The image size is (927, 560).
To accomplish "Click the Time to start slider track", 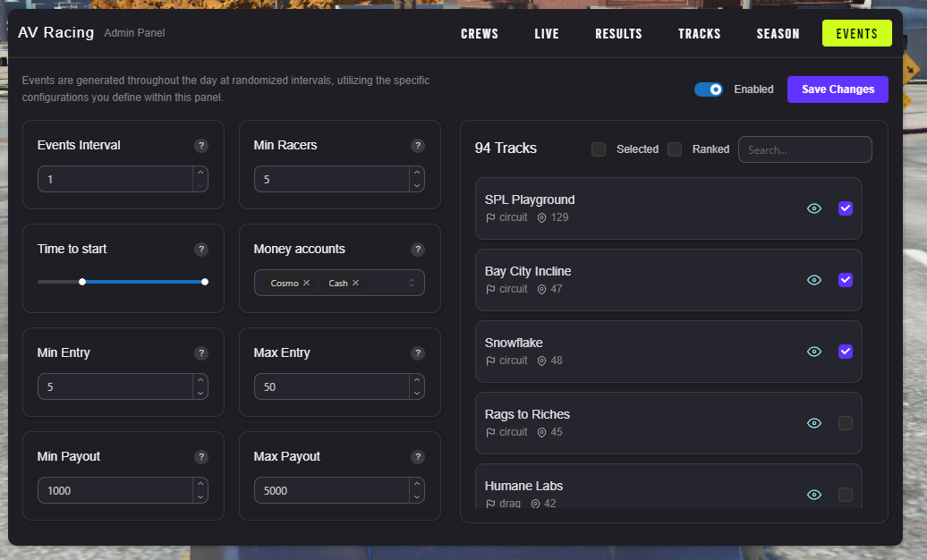I will pyautogui.click(x=143, y=282).
